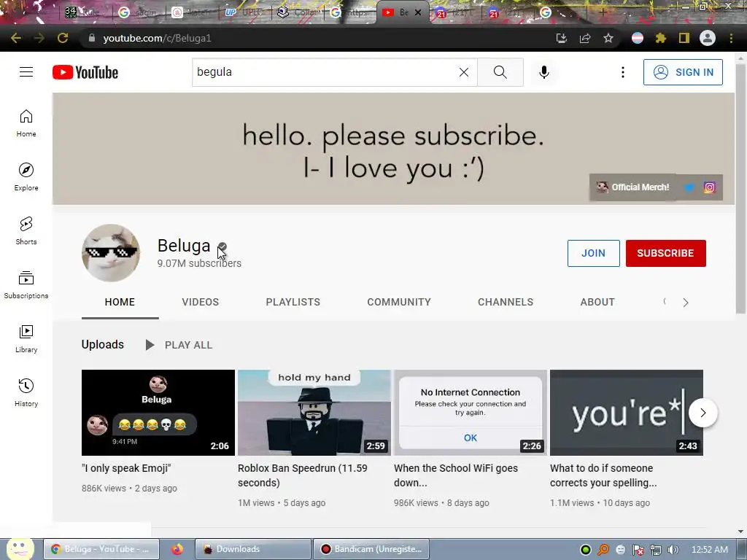
Task: Open the Chrome profile avatar icon
Action: tap(708, 38)
